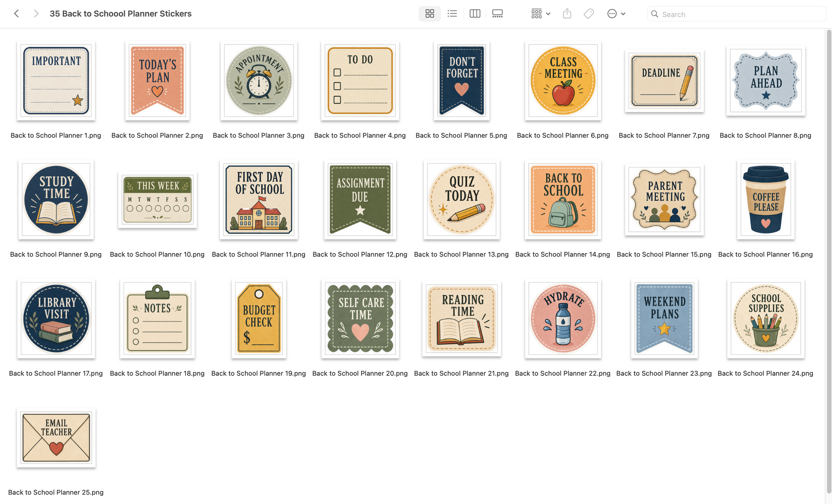832x504 pixels.
Task: Go back with the back arrow
Action: point(17,14)
